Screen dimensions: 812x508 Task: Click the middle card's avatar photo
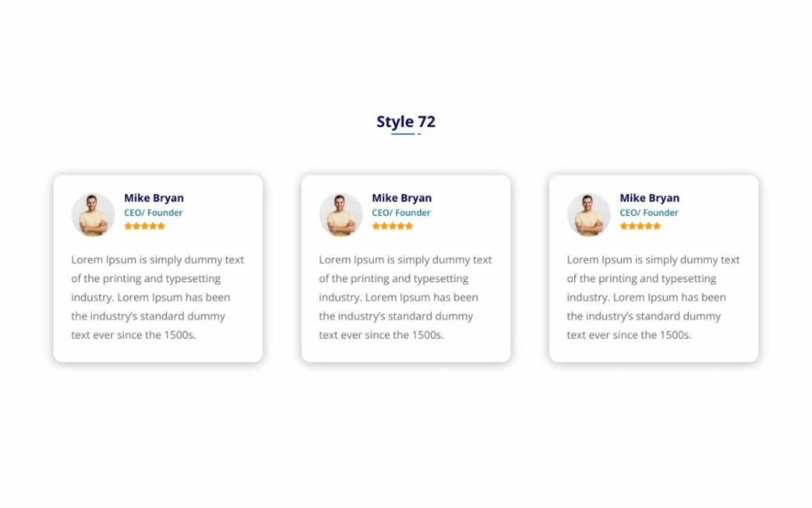[341, 214]
